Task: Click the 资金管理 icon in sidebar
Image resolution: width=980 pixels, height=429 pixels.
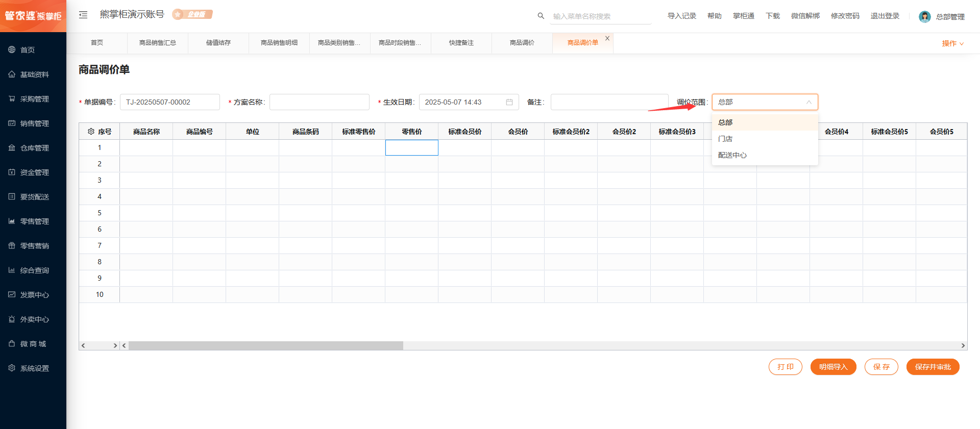Action: point(12,172)
